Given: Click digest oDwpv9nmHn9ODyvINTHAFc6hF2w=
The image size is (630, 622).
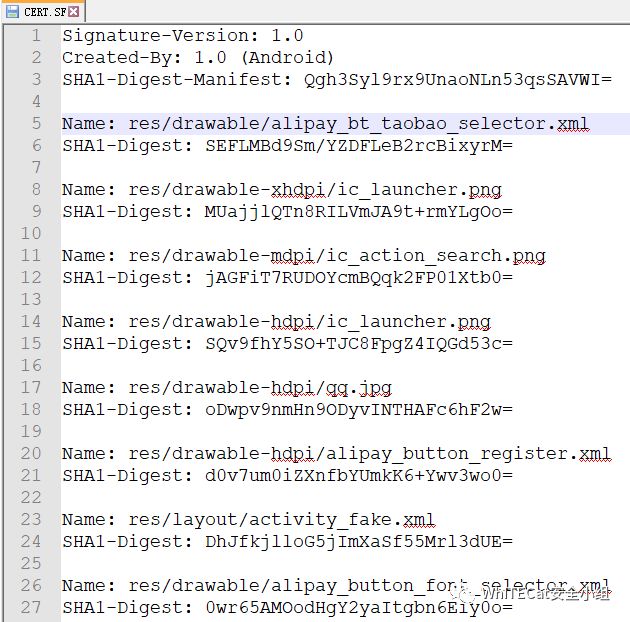Looking at the screenshot, I should coord(359,410).
